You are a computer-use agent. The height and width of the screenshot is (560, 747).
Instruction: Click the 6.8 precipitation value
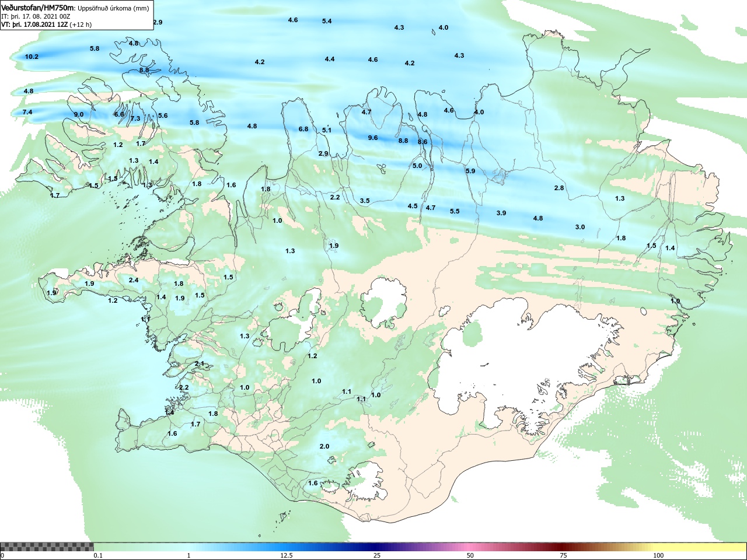[303, 129]
